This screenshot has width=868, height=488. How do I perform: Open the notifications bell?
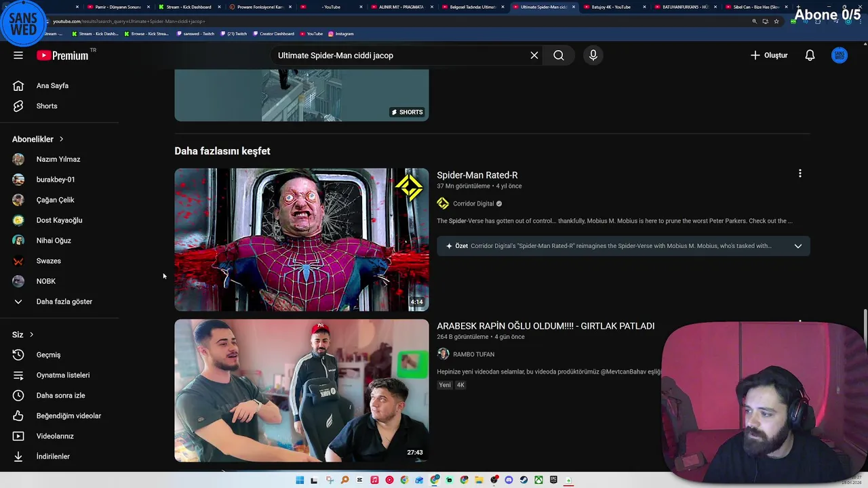pos(810,56)
